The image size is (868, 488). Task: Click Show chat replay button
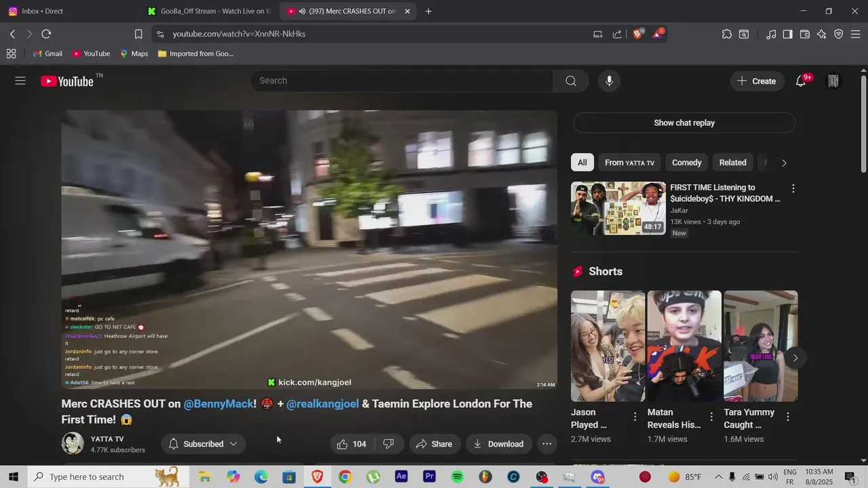pos(684,123)
